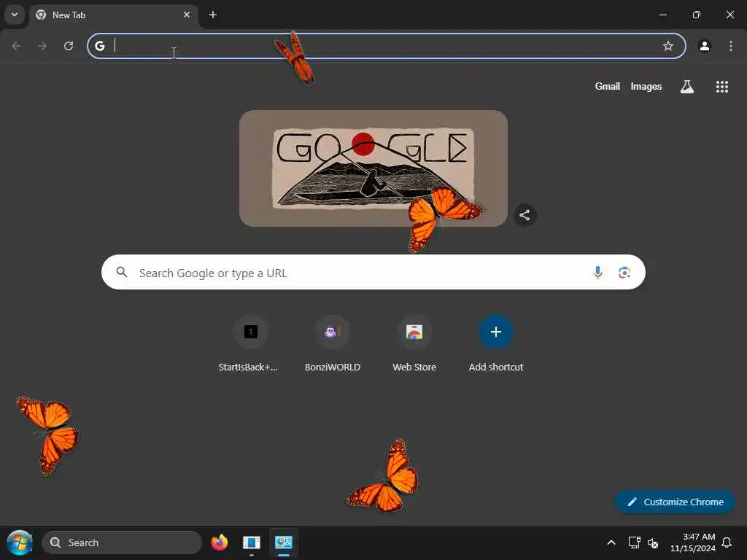Viewport: 747px width, 560px height.
Task: Launch Firefox from taskbar
Action: coord(219,542)
